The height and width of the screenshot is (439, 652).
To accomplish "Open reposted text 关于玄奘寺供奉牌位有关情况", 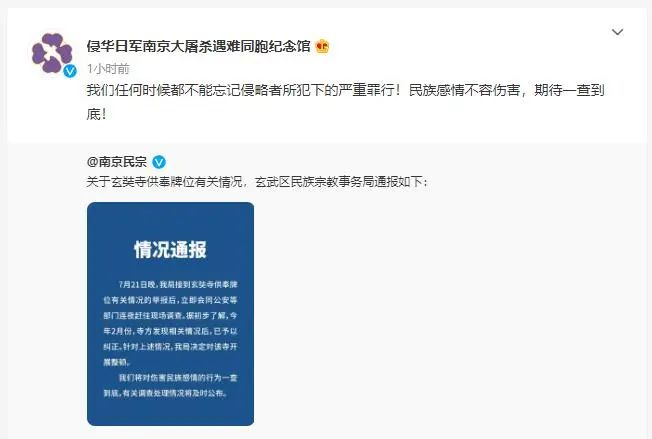I will 164,182.
